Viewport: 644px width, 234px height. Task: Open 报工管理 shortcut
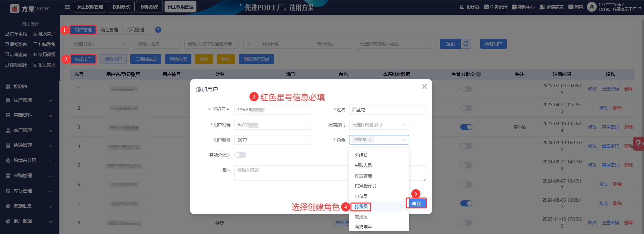(44, 65)
